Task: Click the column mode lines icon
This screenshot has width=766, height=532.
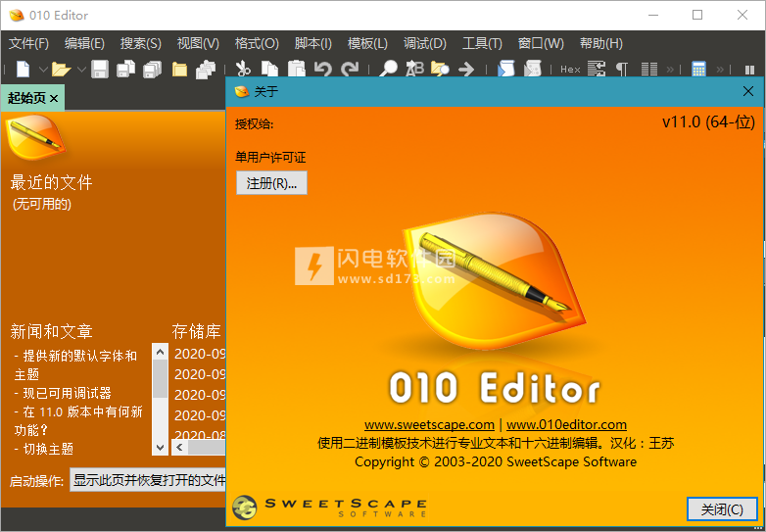Action: click(649, 70)
